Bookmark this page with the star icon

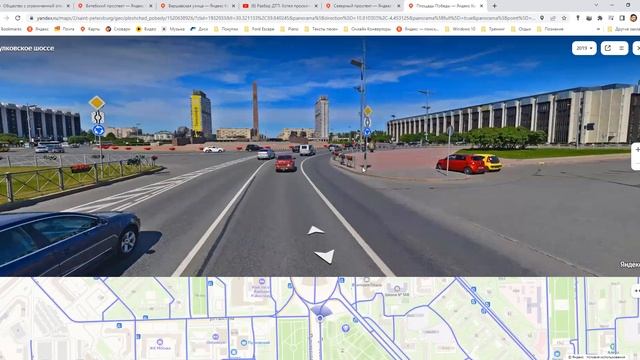[x=564, y=18]
